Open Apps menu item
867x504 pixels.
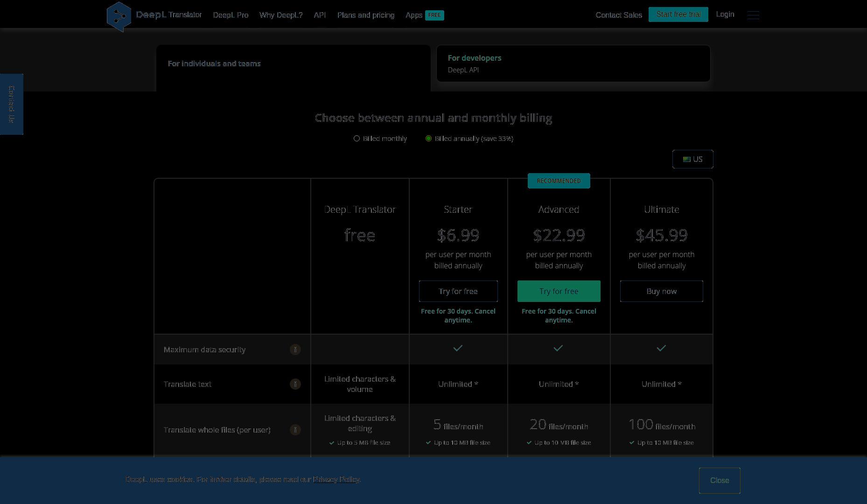pos(414,15)
